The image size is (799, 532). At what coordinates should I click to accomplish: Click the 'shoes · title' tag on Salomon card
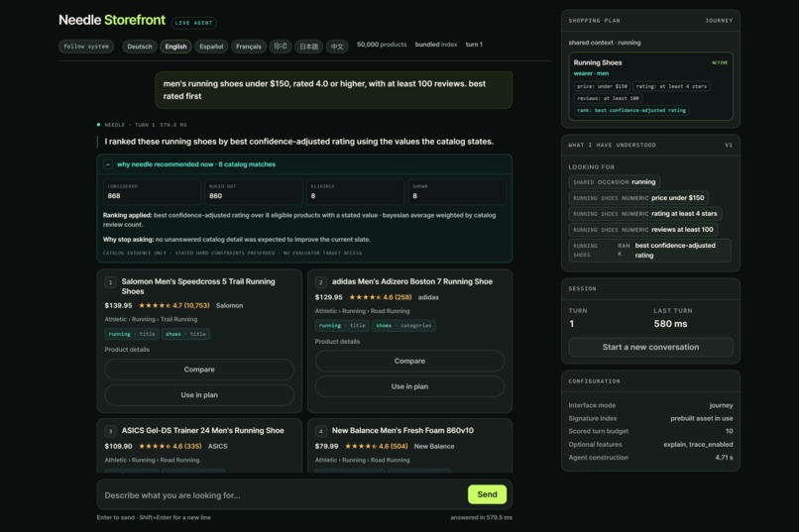(186, 334)
